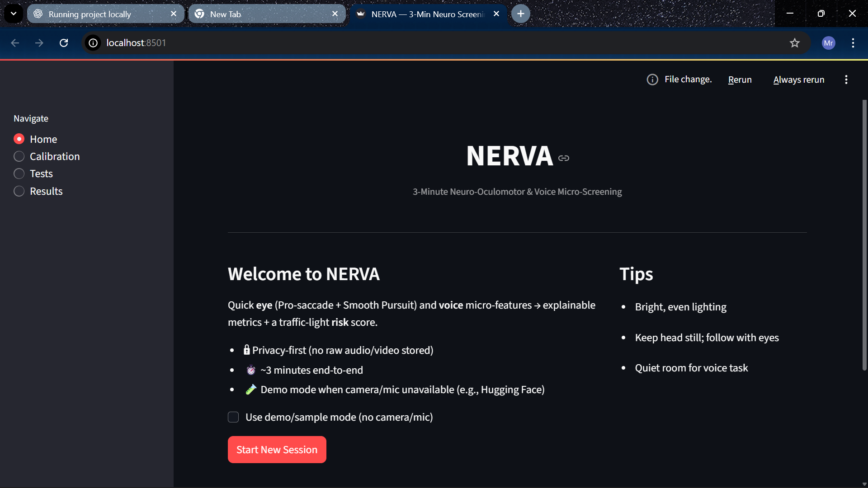Close the Running project locally tab
The image size is (868, 488).
click(x=174, y=14)
